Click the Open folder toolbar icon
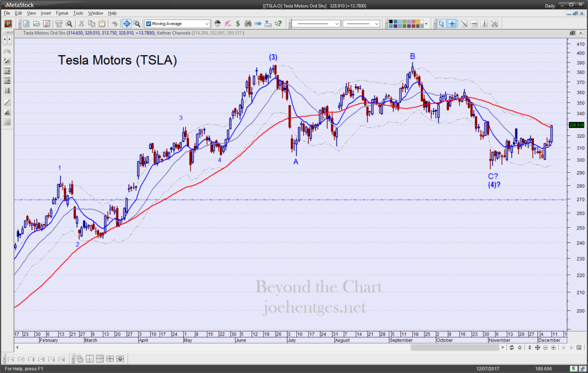 point(36,24)
